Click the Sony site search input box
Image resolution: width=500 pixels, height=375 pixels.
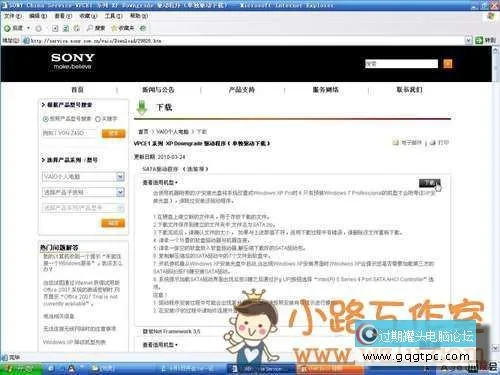[401, 64]
